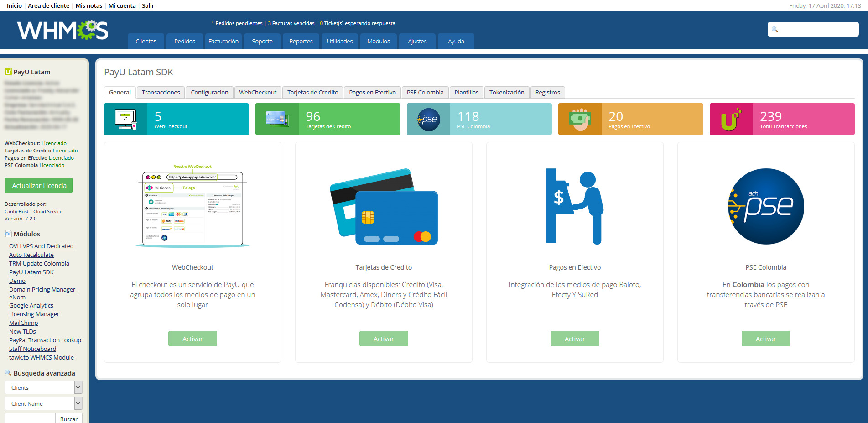Open Mis notas link
This screenshot has height=423, width=868.
(x=89, y=5)
